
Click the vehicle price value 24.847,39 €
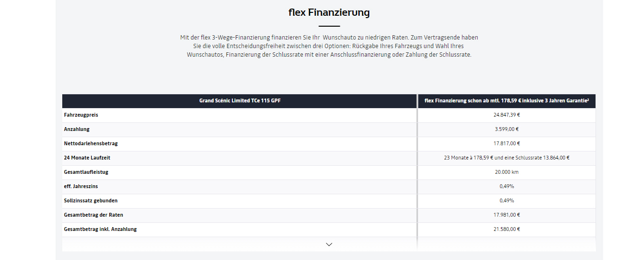coord(507,115)
